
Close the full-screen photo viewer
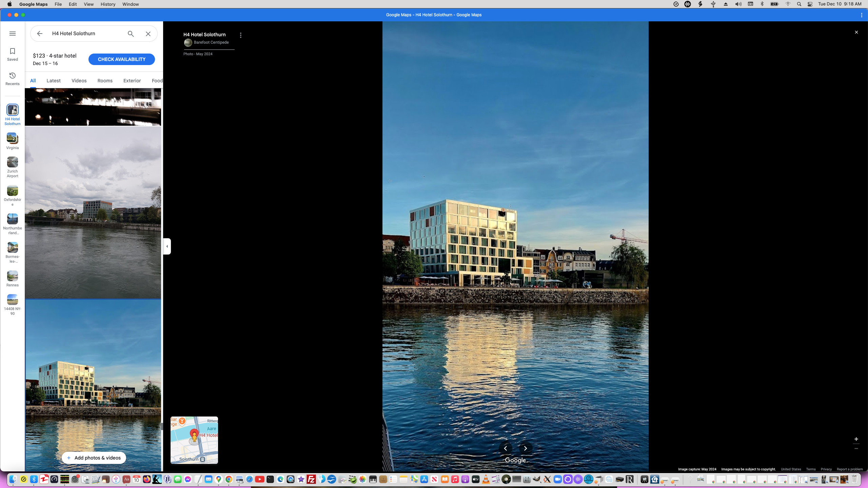(856, 32)
